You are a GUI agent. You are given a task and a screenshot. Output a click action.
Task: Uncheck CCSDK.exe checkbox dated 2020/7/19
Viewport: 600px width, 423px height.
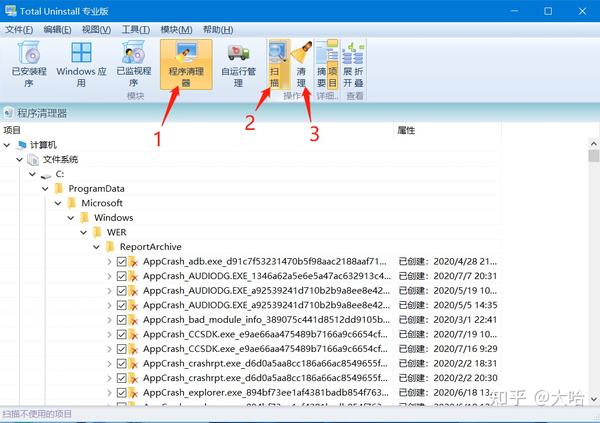coord(122,335)
